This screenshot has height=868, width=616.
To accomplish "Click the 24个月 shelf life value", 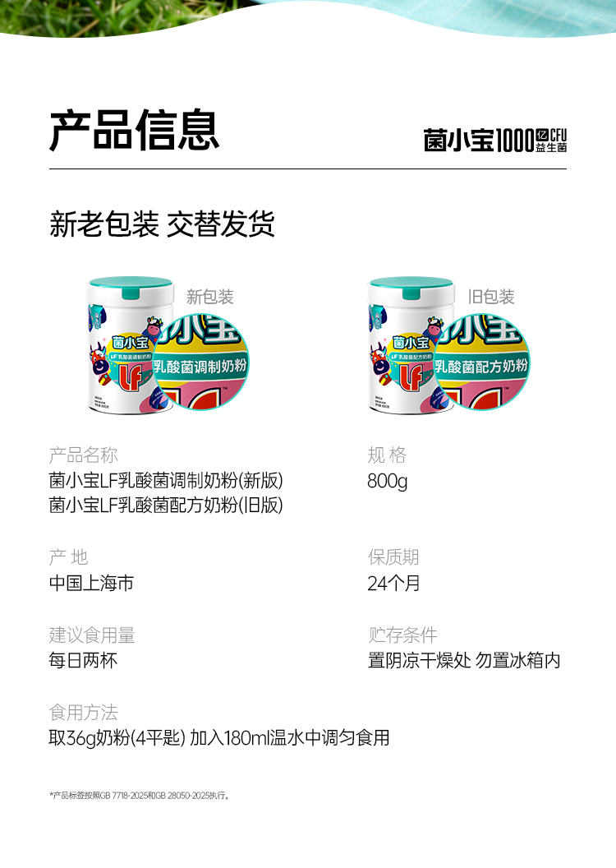I will (393, 583).
